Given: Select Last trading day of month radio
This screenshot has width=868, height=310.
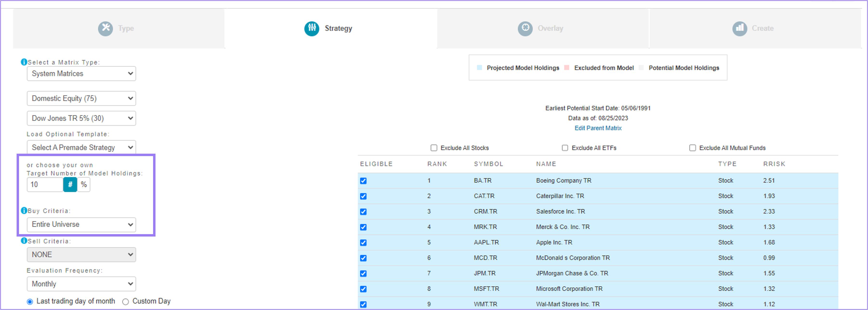Looking at the screenshot, I should click(30, 302).
